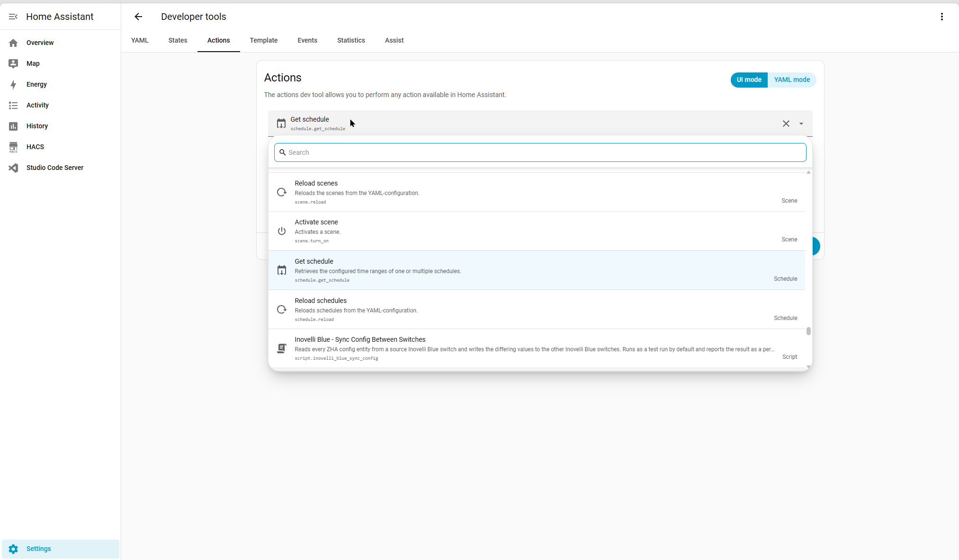The height and width of the screenshot is (560, 959).
Task: Click the script.inovelli_blue_sync_config id text
Action: [x=336, y=358]
